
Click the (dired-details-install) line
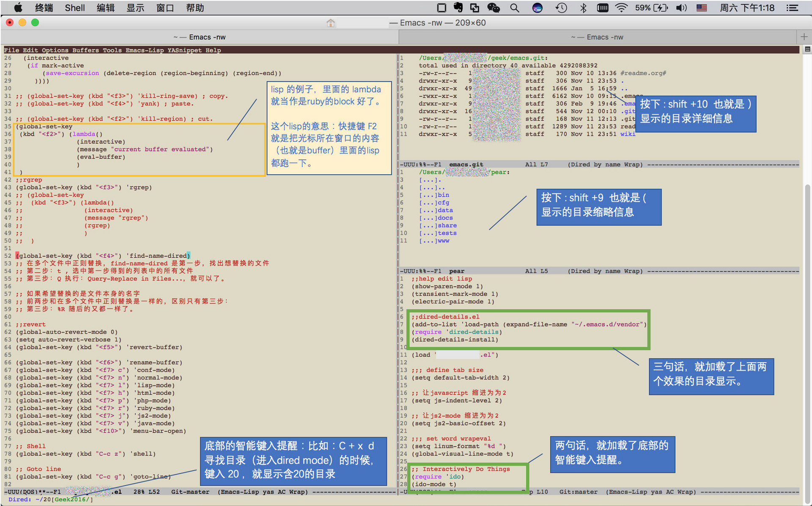(455, 340)
